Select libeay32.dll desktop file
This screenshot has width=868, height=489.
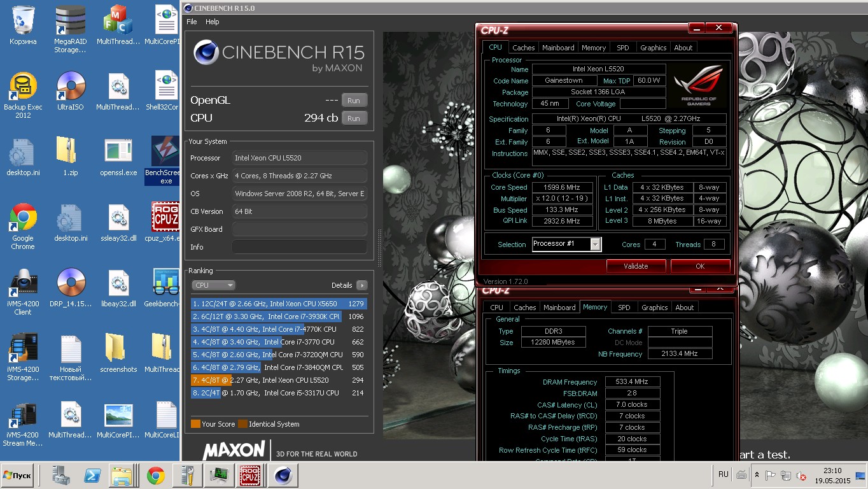[x=118, y=288]
